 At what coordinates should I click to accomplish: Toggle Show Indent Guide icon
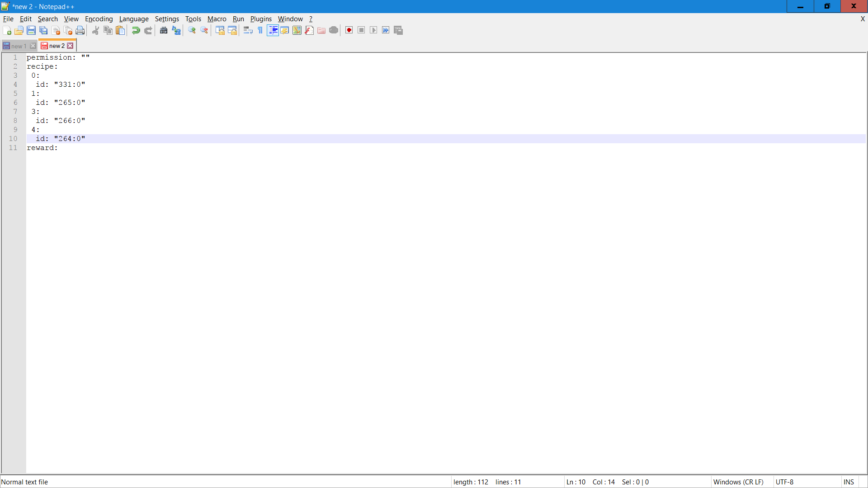tap(273, 30)
